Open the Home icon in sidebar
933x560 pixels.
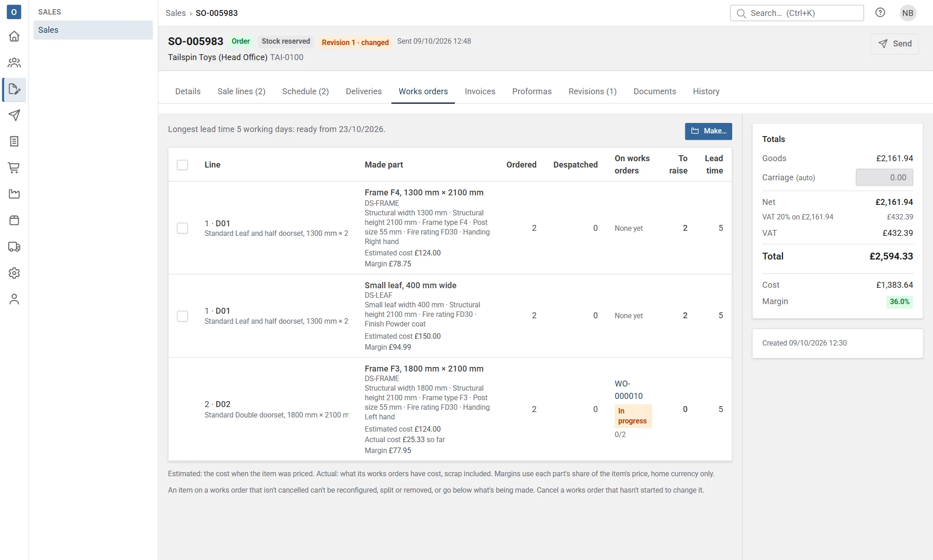[x=14, y=36]
